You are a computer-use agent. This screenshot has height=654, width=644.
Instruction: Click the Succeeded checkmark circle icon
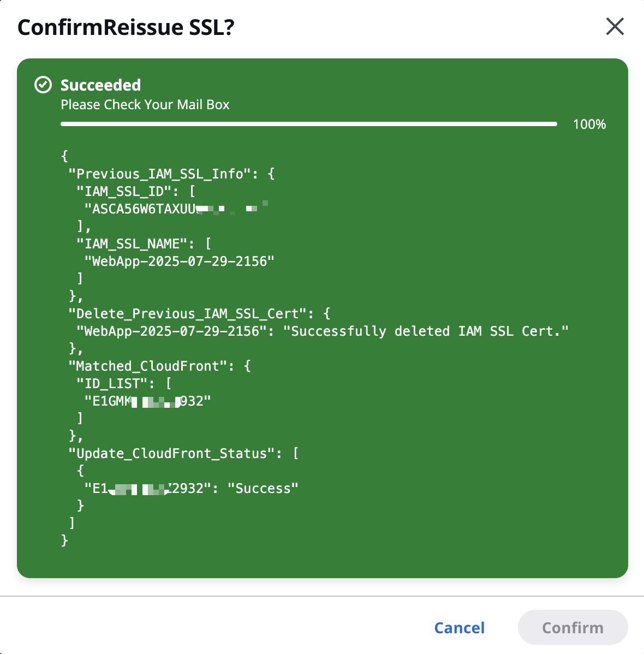(43, 85)
